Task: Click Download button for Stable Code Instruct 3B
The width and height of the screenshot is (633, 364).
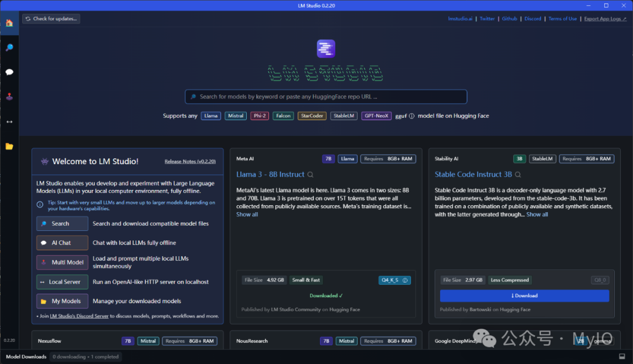Action: point(525,296)
